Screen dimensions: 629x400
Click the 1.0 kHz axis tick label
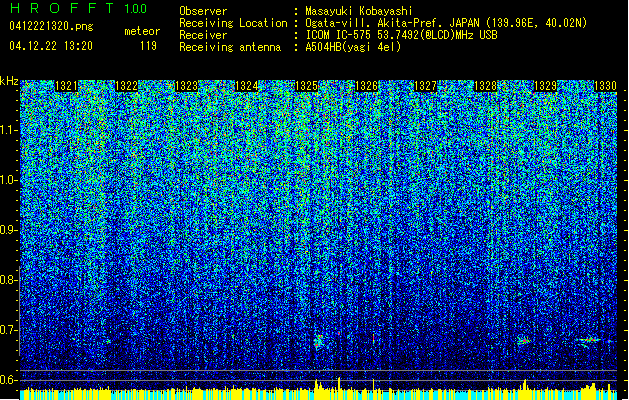[x=9, y=180]
